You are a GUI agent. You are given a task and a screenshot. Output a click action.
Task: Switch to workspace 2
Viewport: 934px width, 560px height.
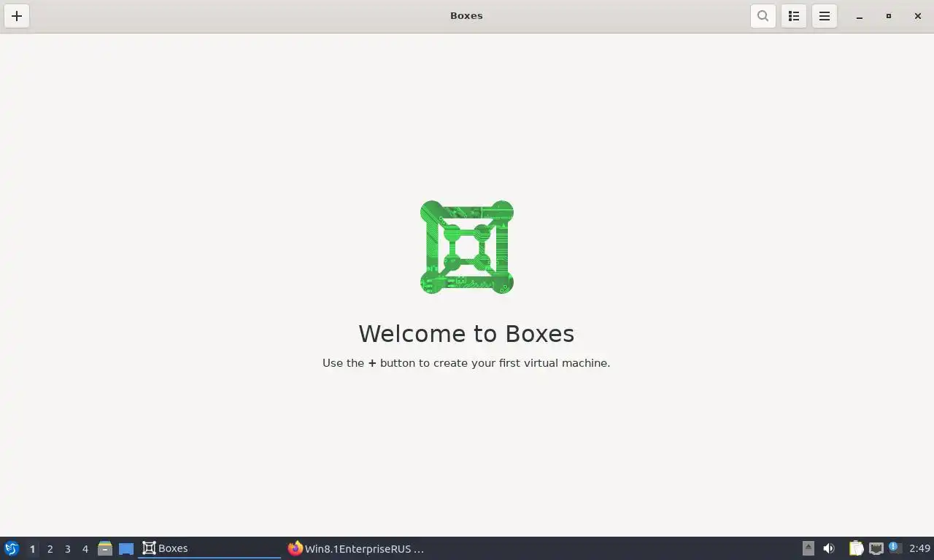coord(50,549)
